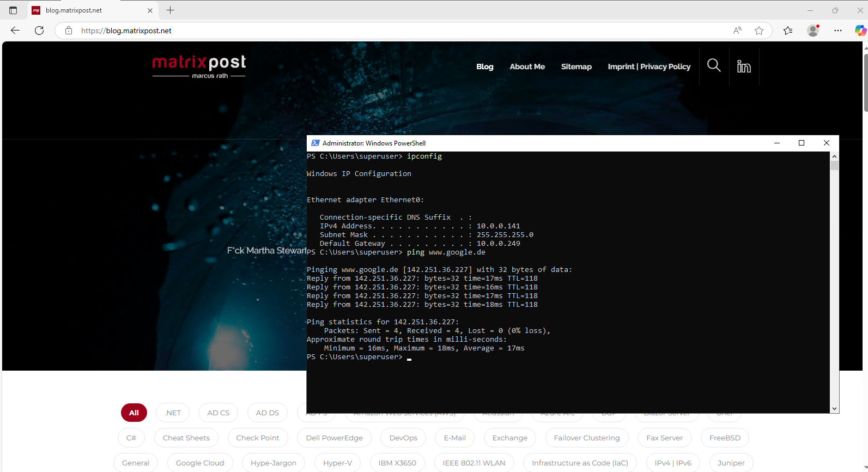Select the All category filter
Image resolution: width=868 pixels, height=472 pixels.
click(x=134, y=413)
